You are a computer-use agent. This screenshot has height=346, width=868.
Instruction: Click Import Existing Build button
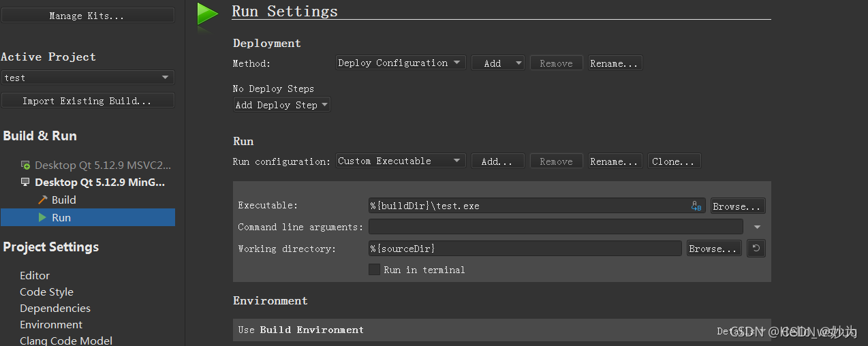click(88, 101)
